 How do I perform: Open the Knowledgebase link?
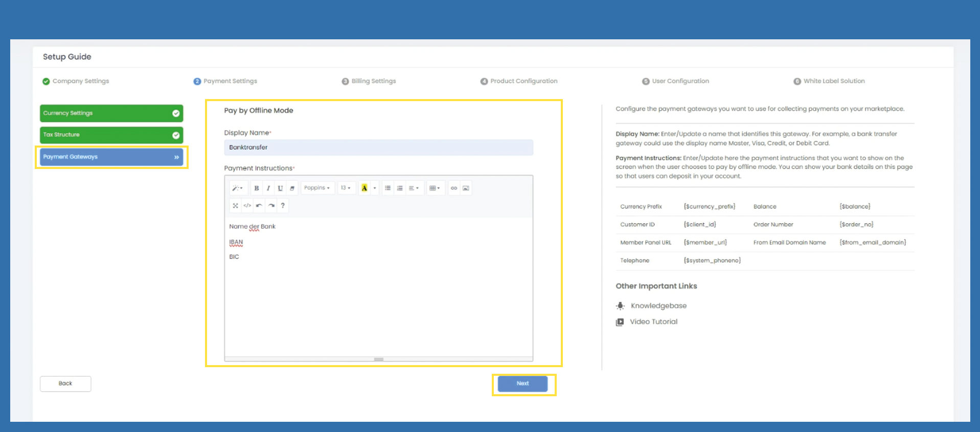pos(658,306)
